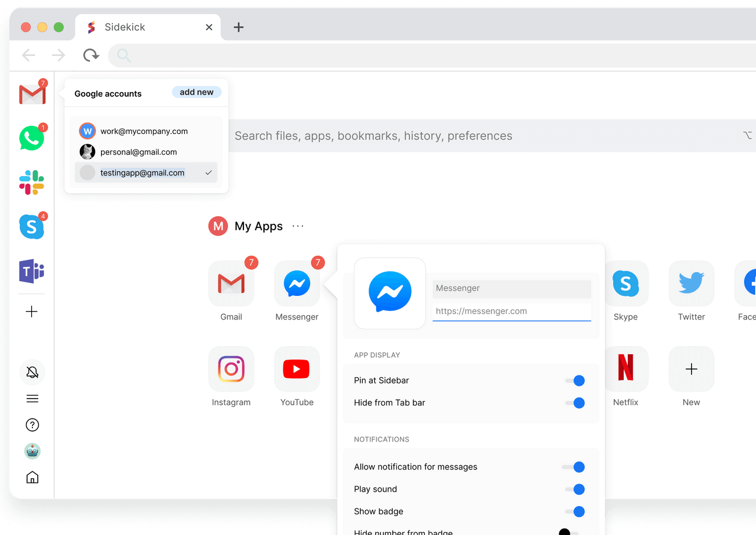Turn off Play sound switch
Viewport: 756px width, 535px height.
[575, 489]
